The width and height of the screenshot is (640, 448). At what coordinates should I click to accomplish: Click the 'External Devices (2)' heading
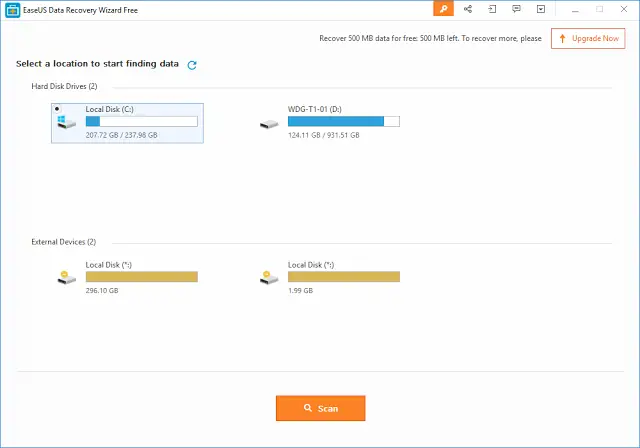(64, 242)
